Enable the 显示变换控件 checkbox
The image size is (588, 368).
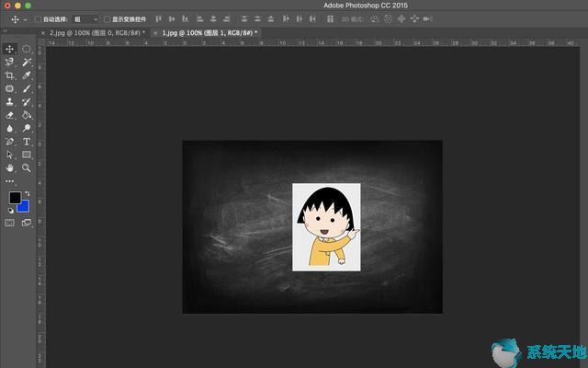click(x=107, y=18)
